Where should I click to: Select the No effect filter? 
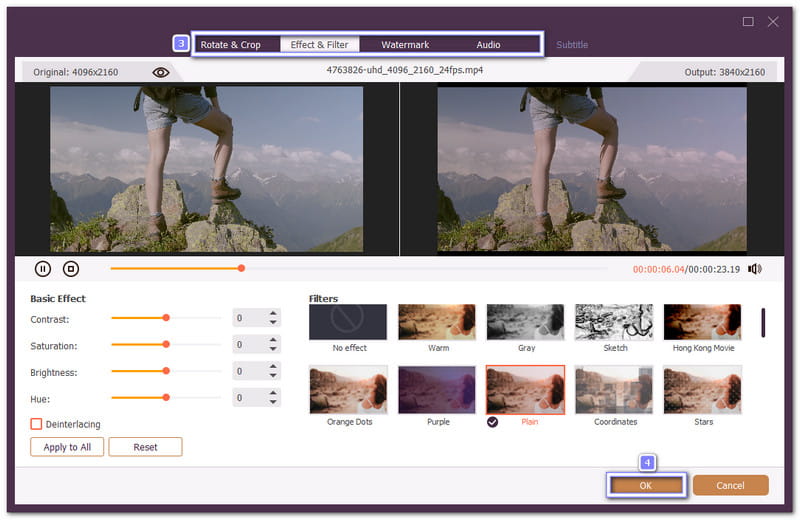[x=348, y=322]
